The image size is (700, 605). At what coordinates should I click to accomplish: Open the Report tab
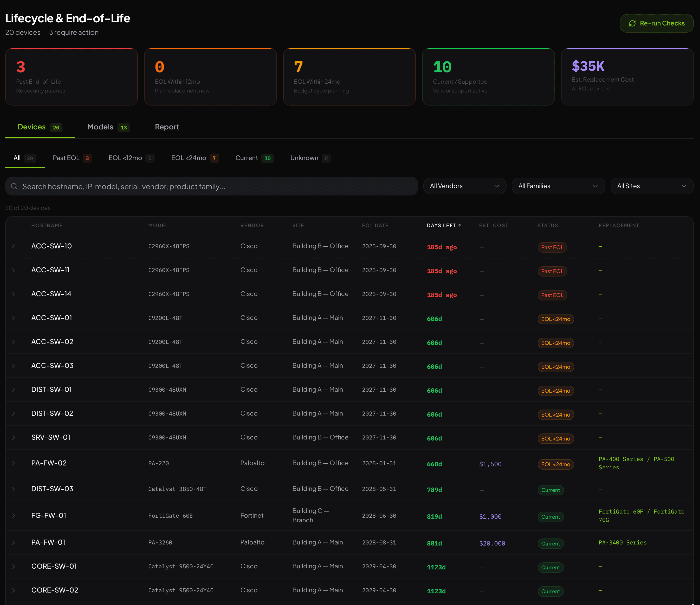click(x=167, y=127)
